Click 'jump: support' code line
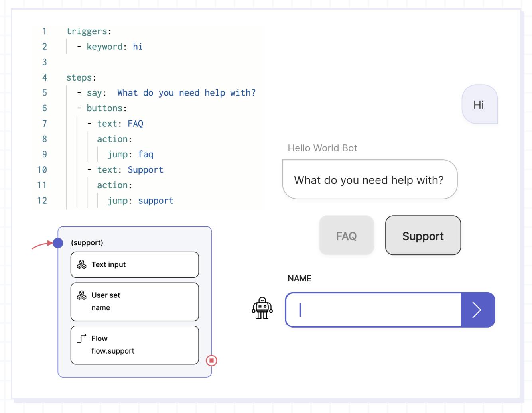532x413 pixels. [140, 201]
